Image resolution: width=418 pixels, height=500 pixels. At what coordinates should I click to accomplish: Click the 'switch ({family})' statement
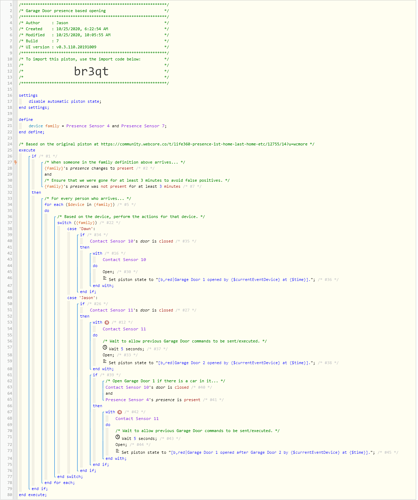pos(77,223)
